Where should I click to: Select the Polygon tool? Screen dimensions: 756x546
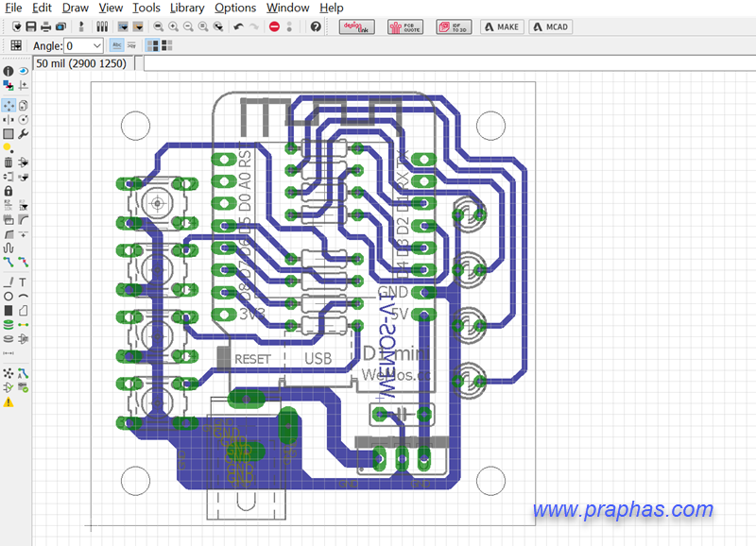pyautogui.click(x=23, y=311)
